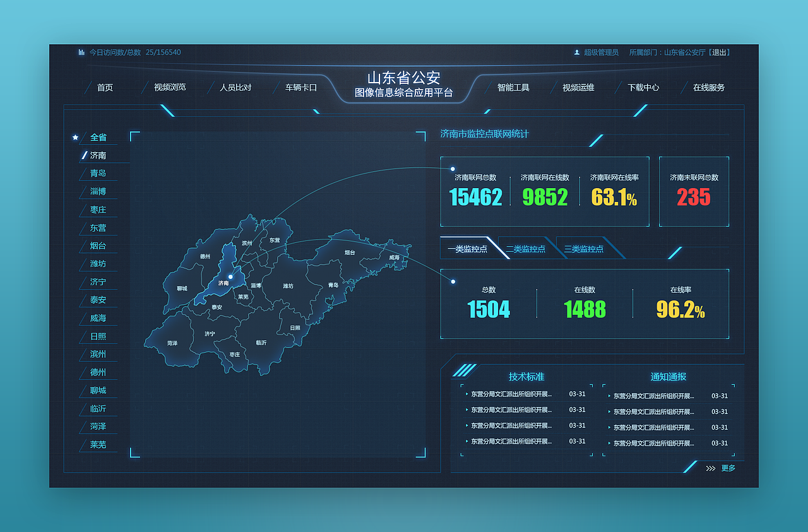Open the 下载中心 navigation item

643,87
